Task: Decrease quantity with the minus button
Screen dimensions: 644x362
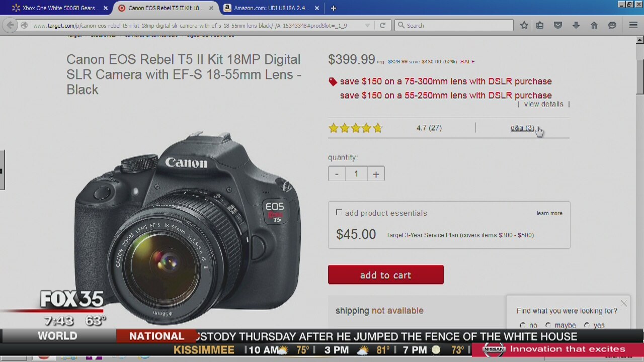Action: coord(337,174)
